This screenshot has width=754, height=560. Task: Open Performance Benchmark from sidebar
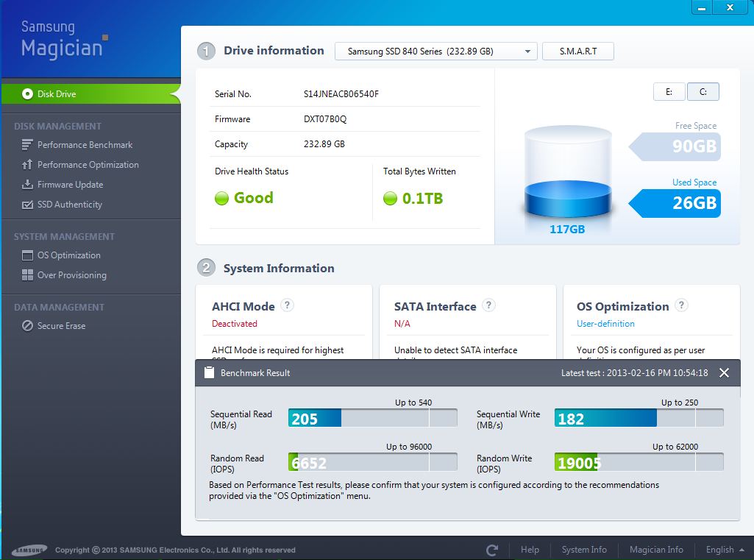click(x=85, y=145)
